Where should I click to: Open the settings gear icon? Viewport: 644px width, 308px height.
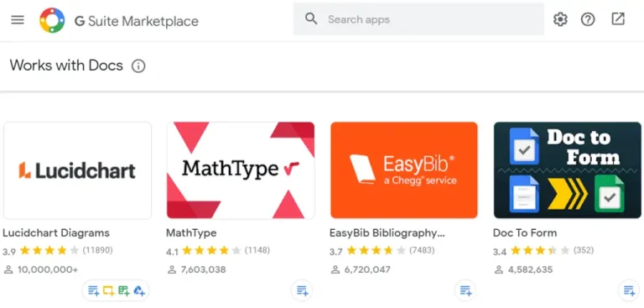[560, 19]
